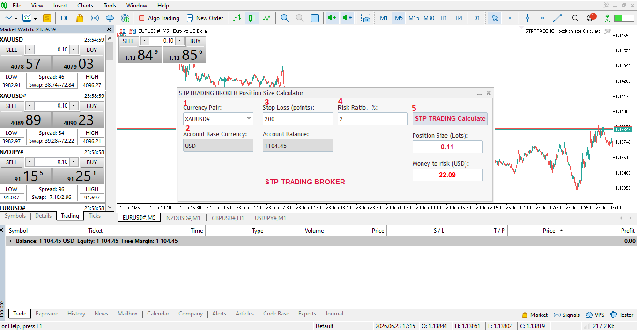Open the cloud VPS icon in top toolbar
The width and height of the screenshot is (644, 330).
[110, 18]
